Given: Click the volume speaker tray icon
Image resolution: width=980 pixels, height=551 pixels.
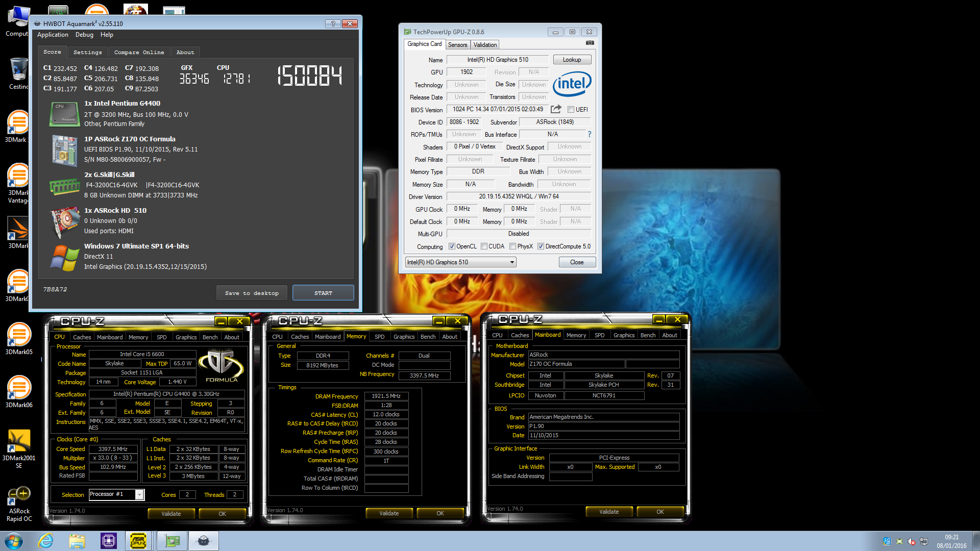Looking at the screenshot, I should click(x=912, y=541).
